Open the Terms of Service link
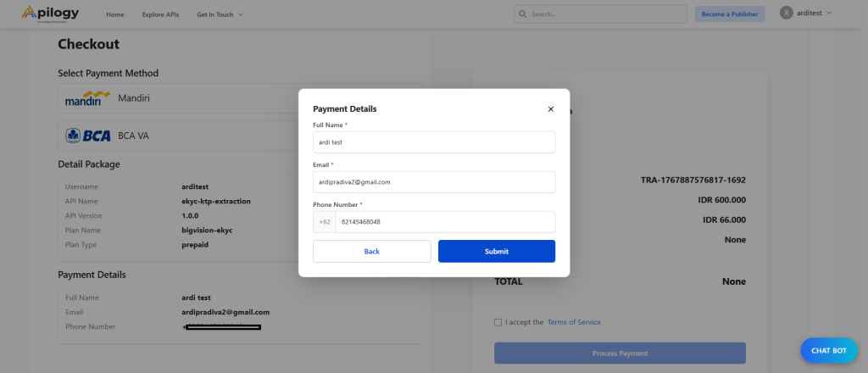 (574, 322)
